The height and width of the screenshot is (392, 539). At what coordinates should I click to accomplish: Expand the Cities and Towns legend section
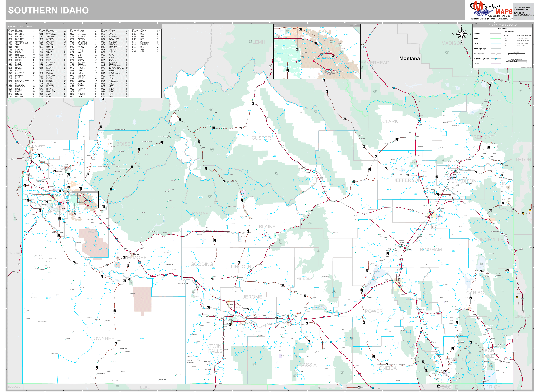tap(509, 32)
